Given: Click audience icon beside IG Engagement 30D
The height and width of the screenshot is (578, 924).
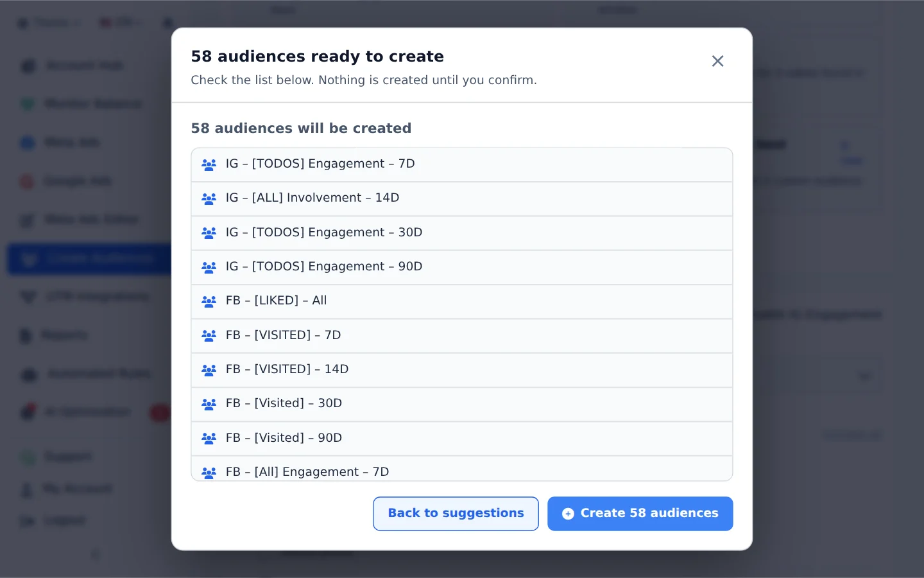Looking at the screenshot, I should [x=209, y=232].
